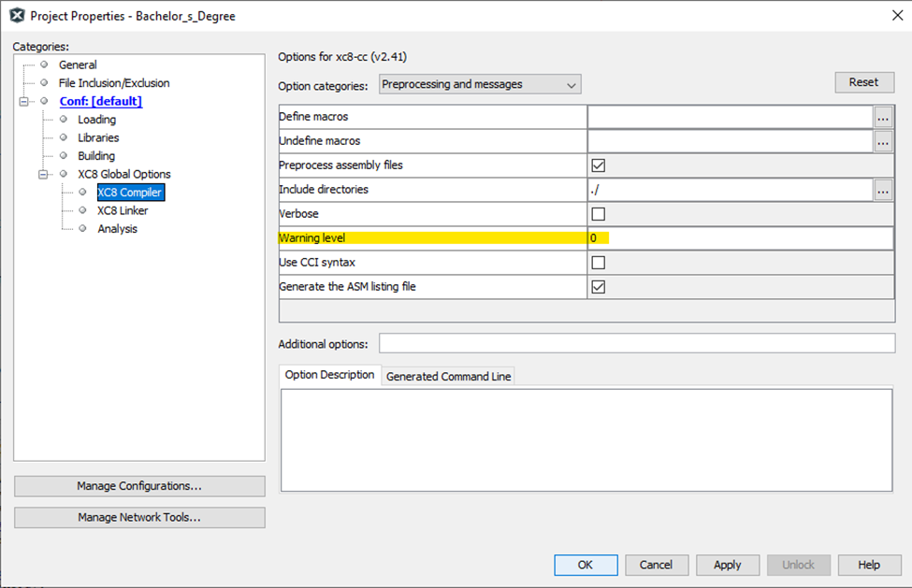This screenshot has height=588, width=912.
Task: Select the Libraries category
Action: (x=98, y=137)
